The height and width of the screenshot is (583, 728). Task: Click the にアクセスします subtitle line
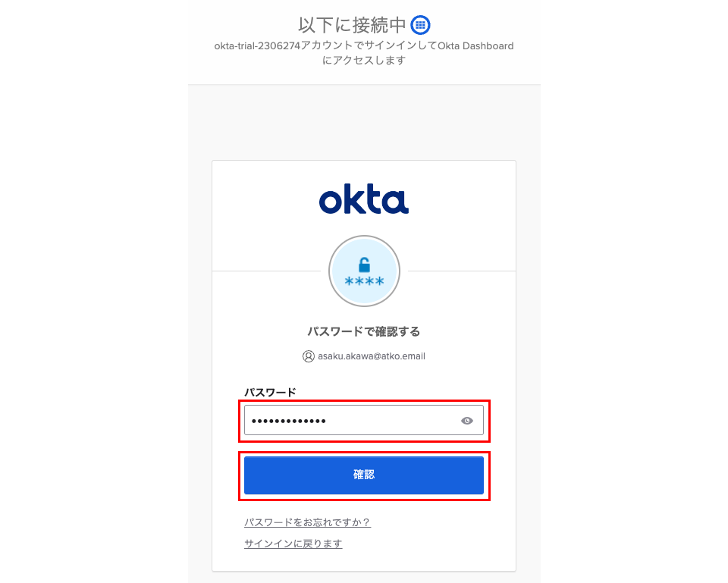tap(364, 61)
